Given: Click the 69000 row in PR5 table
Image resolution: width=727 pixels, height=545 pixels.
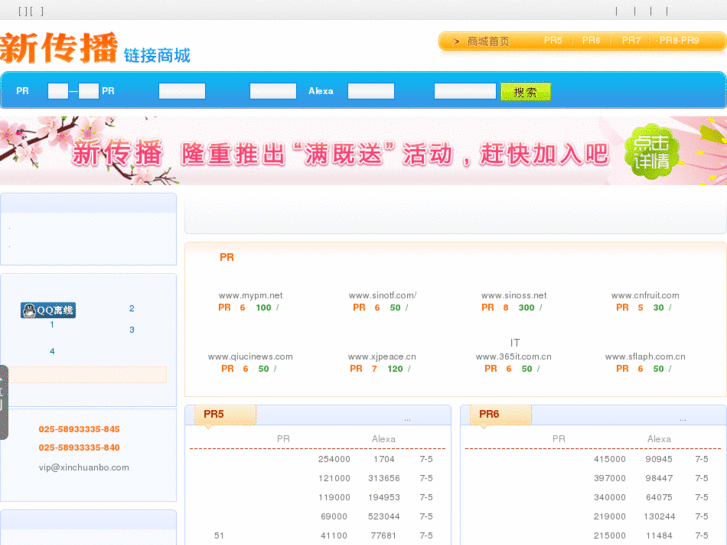Looking at the screenshot, I should point(318,516).
